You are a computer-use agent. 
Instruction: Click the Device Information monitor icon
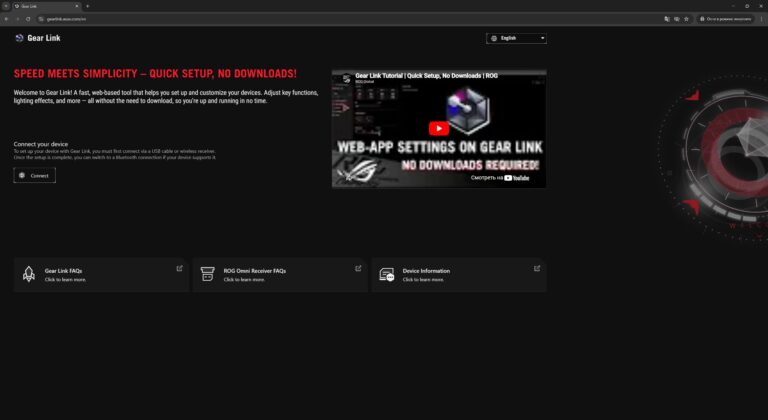386,274
